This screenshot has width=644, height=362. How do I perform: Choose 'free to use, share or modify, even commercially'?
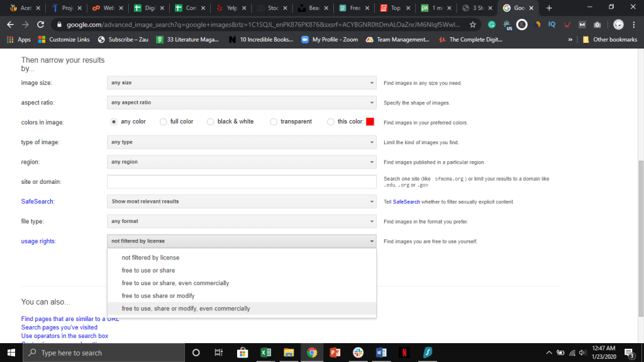coord(186,308)
